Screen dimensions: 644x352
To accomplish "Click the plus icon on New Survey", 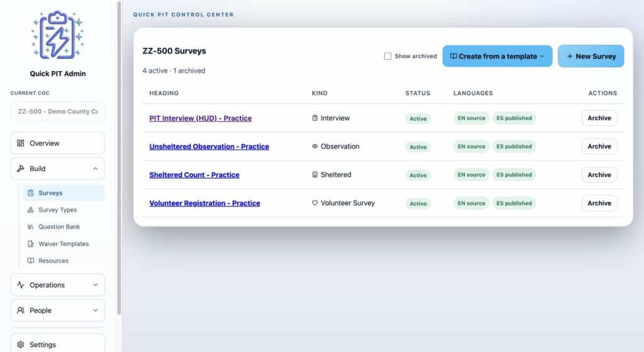I will (570, 56).
